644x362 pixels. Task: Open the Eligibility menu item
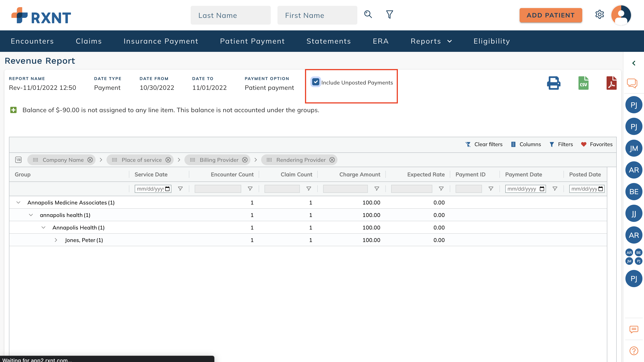point(491,41)
